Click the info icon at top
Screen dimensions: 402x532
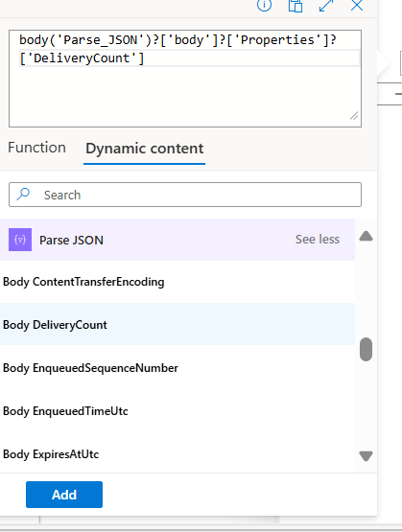click(x=264, y=5)
